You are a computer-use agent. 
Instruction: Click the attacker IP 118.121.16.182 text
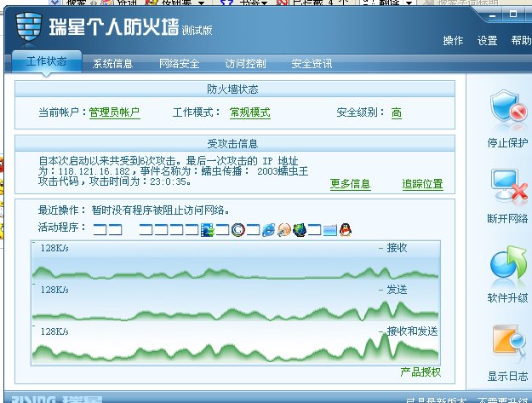[94, 171]
